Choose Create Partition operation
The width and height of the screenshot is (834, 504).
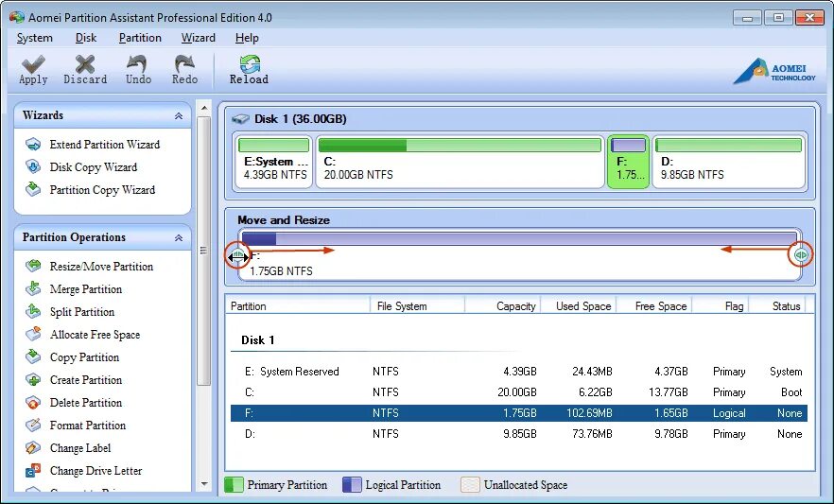click(86, 380)
